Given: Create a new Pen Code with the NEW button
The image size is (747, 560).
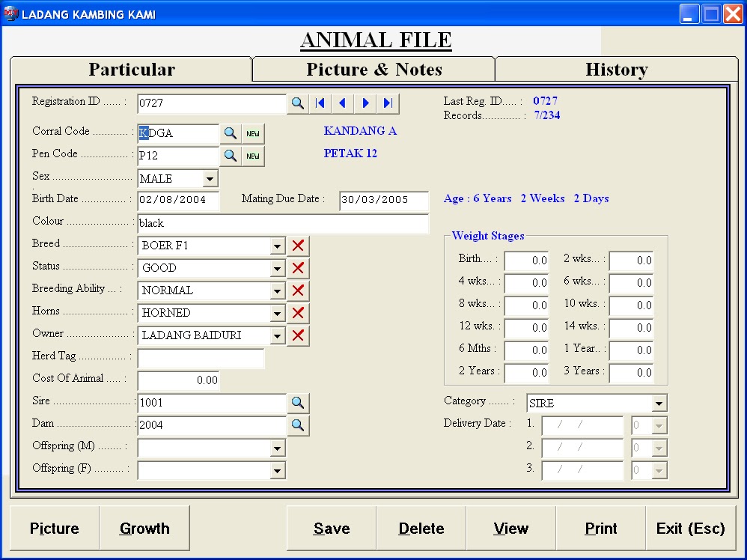Looking at the screenshot, I should (x=251, y=156).
